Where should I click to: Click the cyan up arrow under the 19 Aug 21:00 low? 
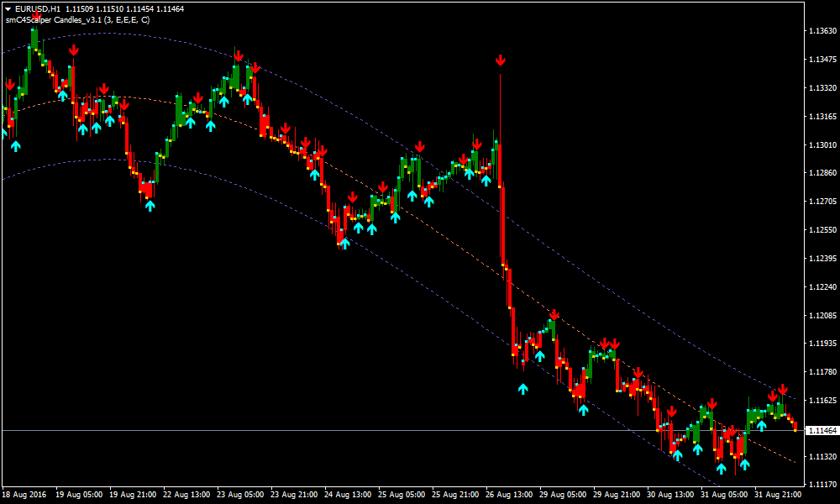coord(150,205)
